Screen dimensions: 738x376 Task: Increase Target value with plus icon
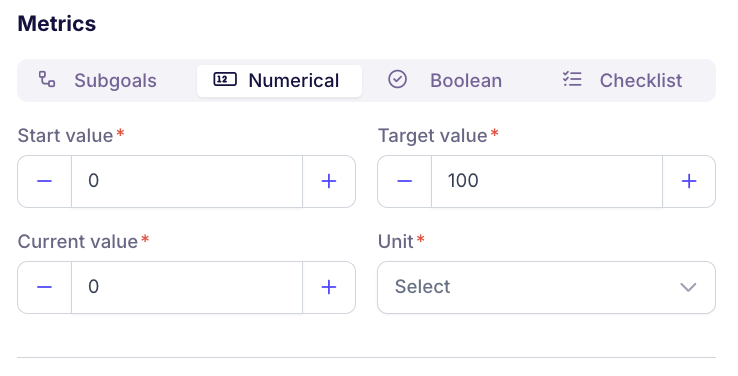[x=689, y=181]
